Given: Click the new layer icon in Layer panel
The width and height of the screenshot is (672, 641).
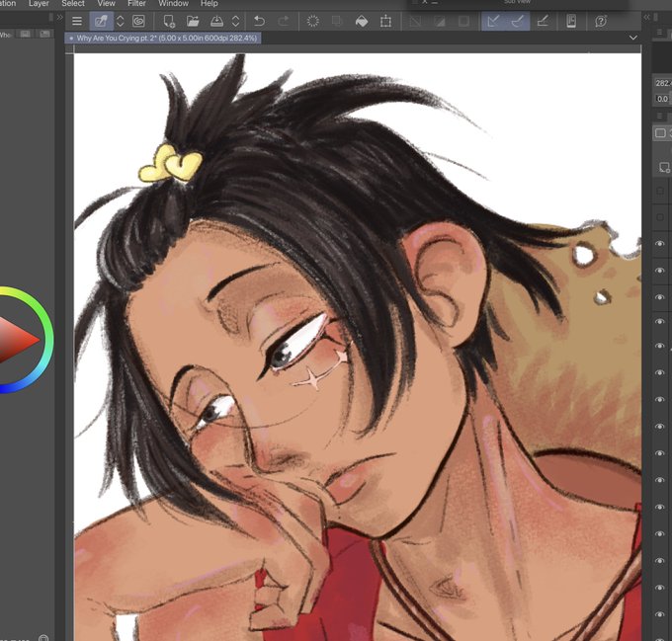Looking at the screenshot, I should [664, 167].
